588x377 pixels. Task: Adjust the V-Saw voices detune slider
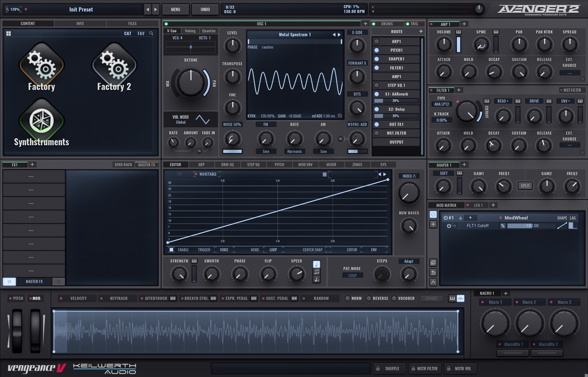191,47
